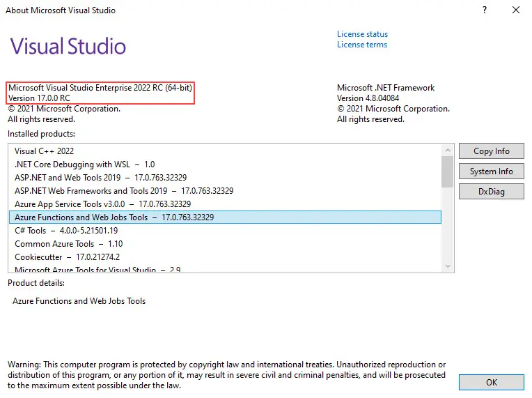Click the installed products scrollbar thumb
Screen dimensions: 532x398
[x=448, y=171]
